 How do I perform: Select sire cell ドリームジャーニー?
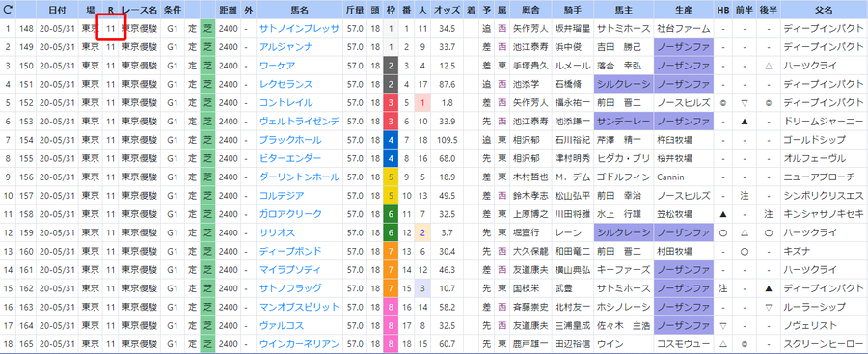click(824, 122)
